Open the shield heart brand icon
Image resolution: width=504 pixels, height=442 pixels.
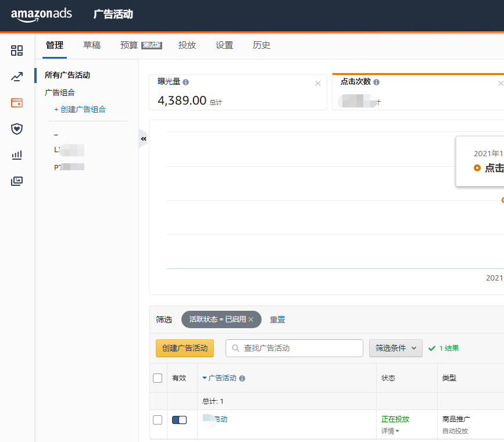17,129
